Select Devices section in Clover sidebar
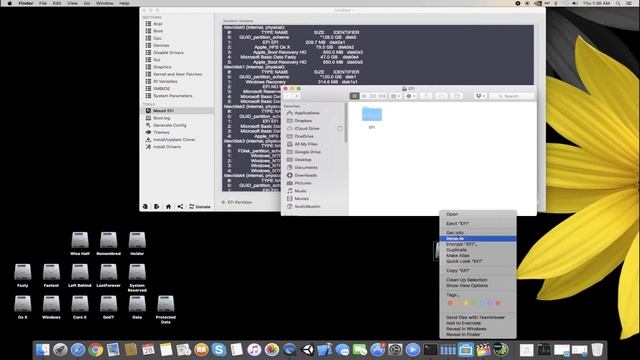Image resolution: width=640 pixels, height=360 pixels. [x=161, y=45]
